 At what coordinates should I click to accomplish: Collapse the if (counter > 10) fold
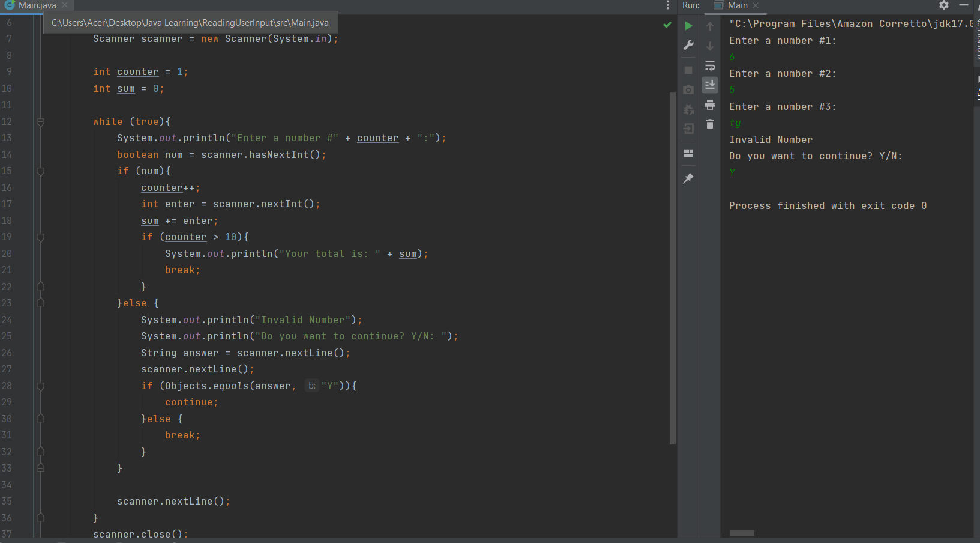(x=41, y=237)
